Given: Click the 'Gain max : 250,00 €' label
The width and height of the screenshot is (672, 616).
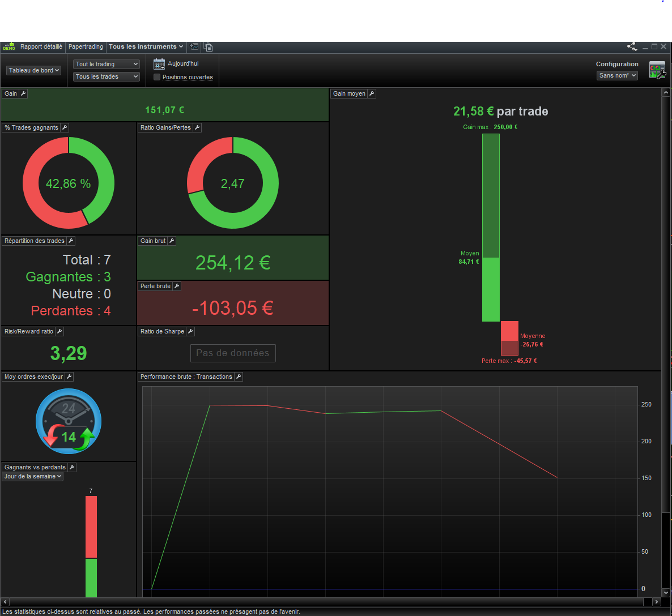Looking at the screenshot, I should pos(490,127).
